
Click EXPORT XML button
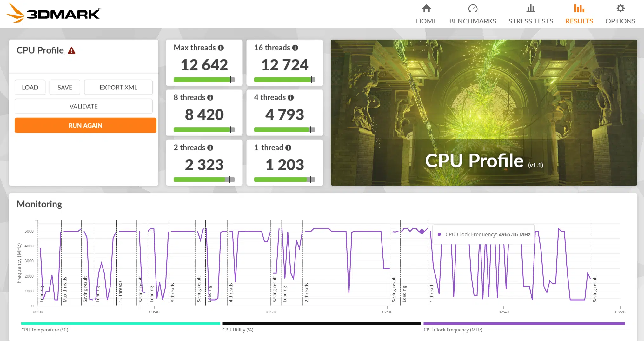(118, 87)
